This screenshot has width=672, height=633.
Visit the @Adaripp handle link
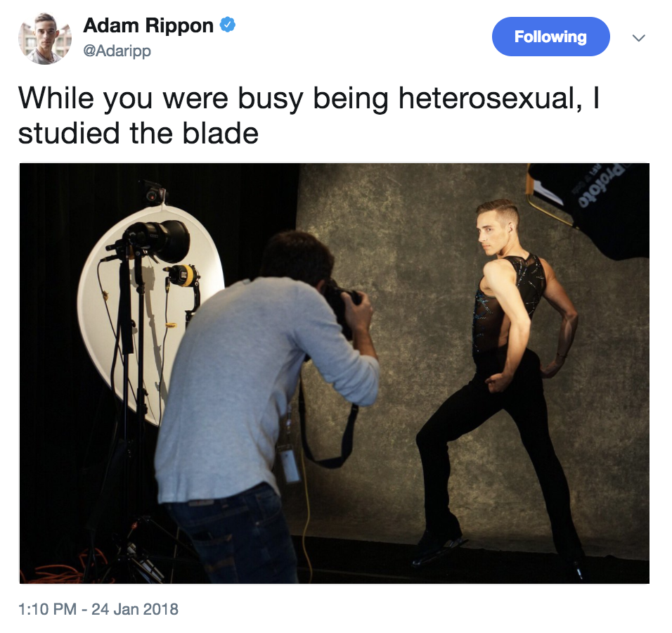coord(117,51)
